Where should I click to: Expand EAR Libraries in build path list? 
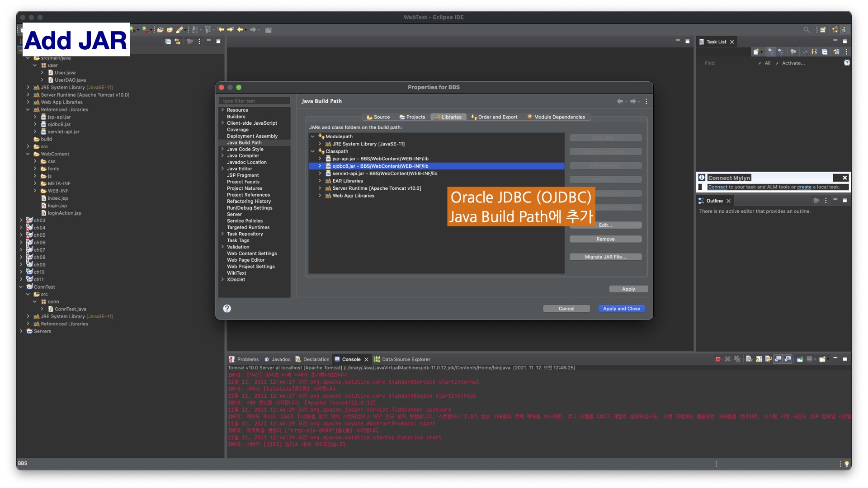coord(320,181)
